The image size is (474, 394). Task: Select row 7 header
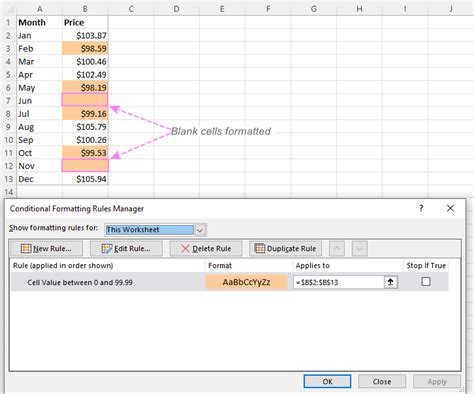pos(8,101)
